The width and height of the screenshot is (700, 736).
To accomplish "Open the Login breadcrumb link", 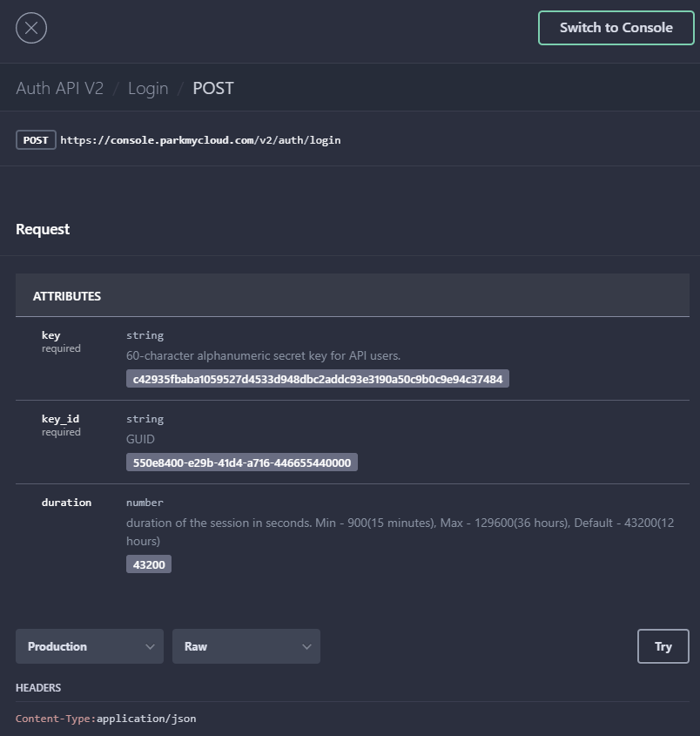I will (148, 88).
